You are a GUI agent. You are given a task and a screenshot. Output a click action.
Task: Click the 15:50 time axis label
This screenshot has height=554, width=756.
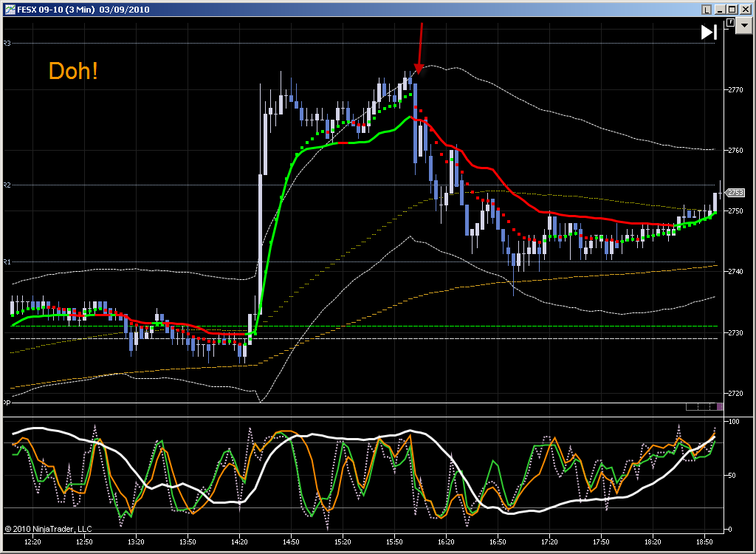[x=394, y=542]
